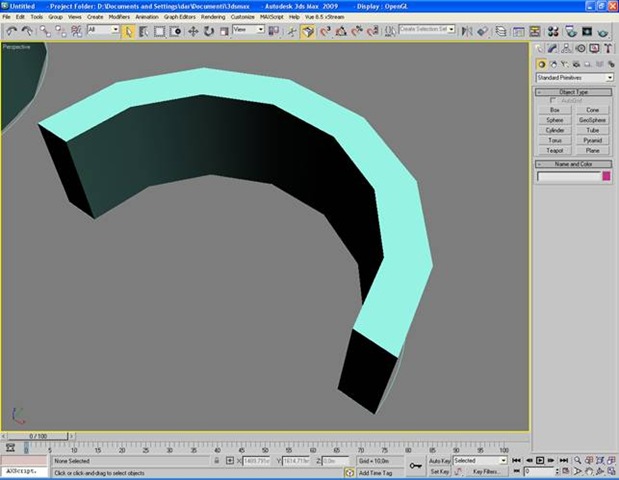Viewport: 619px width, 480px height.
Task: Activate the Select and Move tool
Action: [193, 31]
